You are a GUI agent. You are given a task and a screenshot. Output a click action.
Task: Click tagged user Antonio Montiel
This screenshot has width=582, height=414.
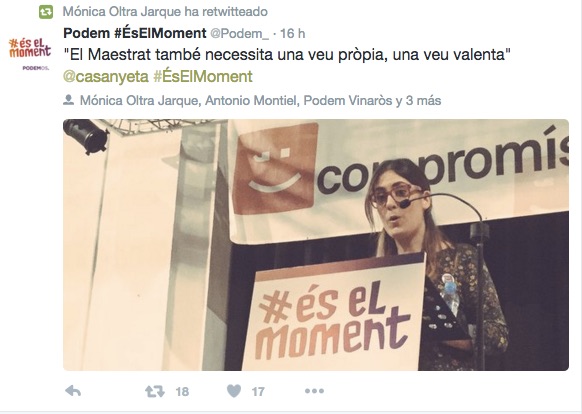tap(251, 100)
